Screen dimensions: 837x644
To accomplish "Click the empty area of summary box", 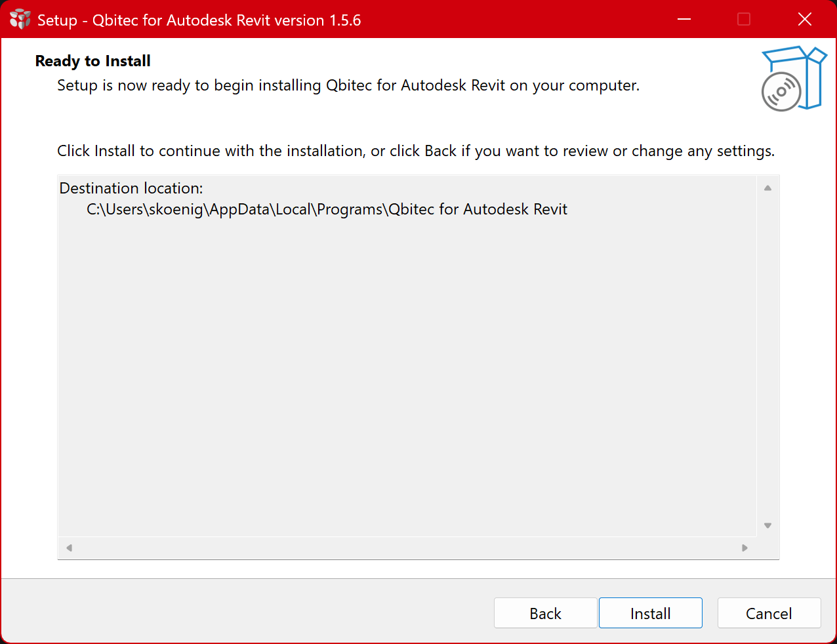I will [407, 380].
